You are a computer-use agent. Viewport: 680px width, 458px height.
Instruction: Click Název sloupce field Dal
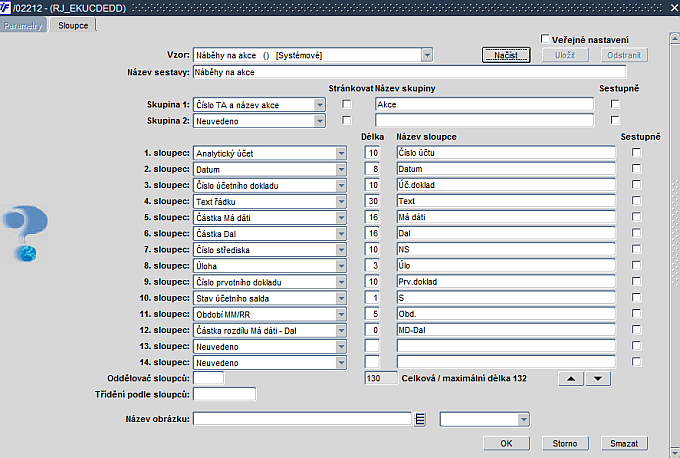click(506, 233)
